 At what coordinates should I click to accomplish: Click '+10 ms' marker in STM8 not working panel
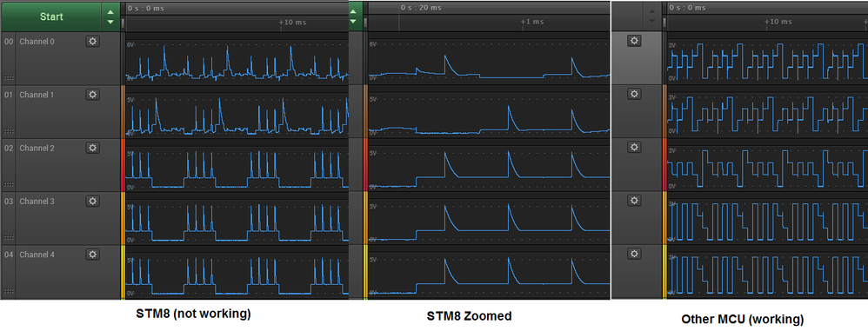pyautogui.click(x=293, y=22)
